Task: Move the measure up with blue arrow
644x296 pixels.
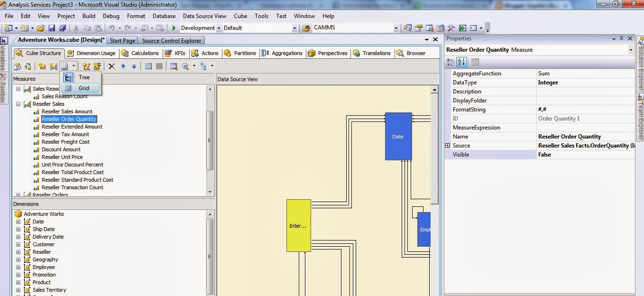Action: click(x=123, y=66)
